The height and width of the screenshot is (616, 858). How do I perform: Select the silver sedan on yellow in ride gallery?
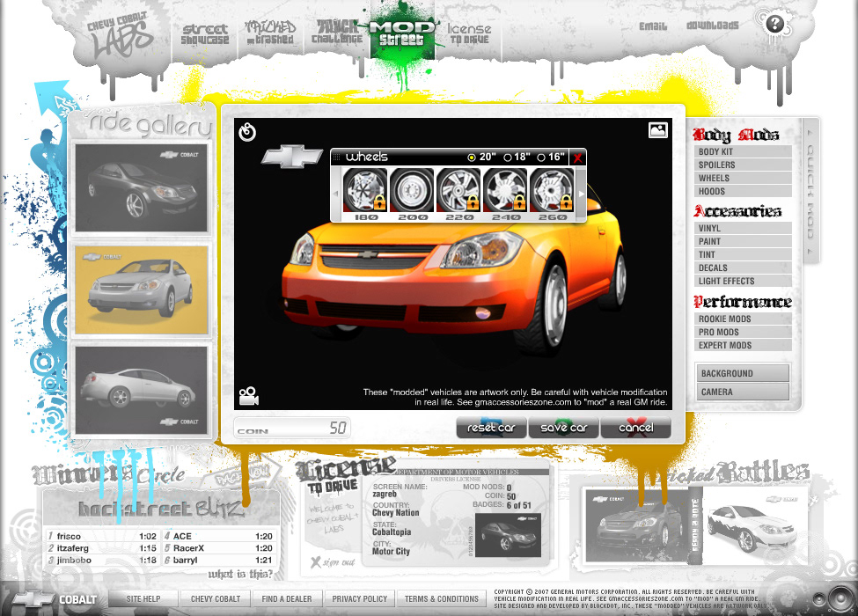click(141, 290)
